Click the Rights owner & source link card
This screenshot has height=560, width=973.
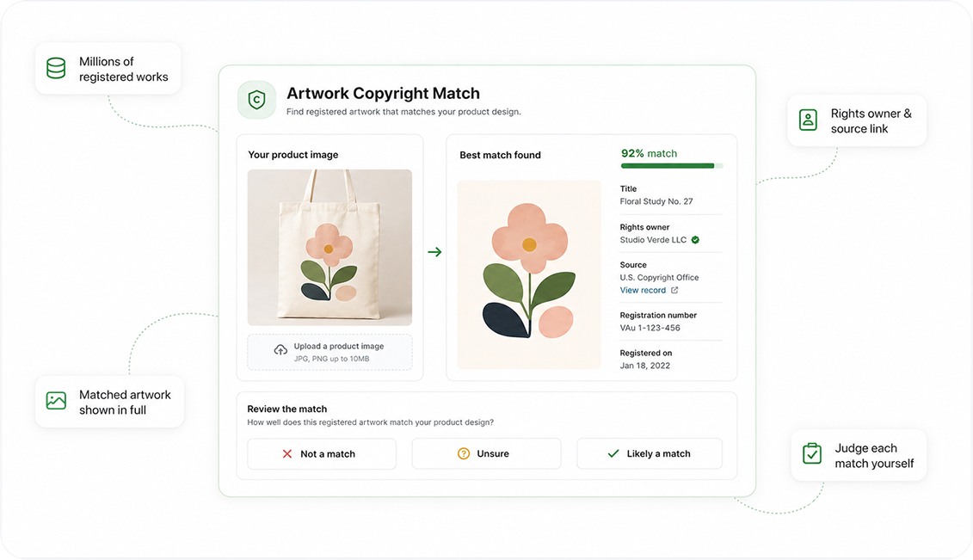point(857,120)
